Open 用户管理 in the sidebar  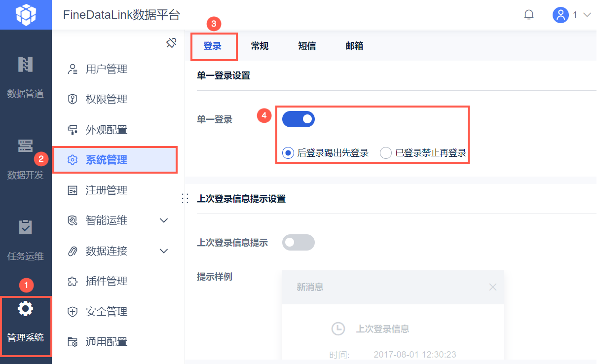tap(107, 69)
